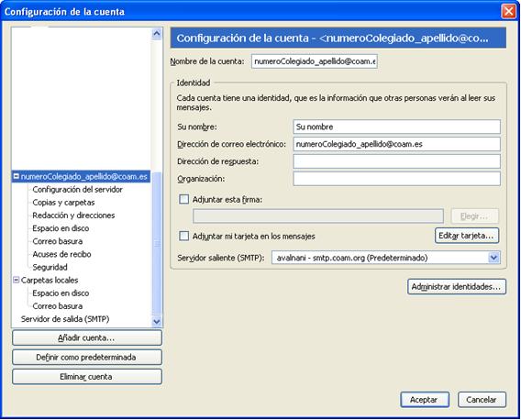Select Seguridad under the account
The image size is (521, 420).
(x=50, y=267)
